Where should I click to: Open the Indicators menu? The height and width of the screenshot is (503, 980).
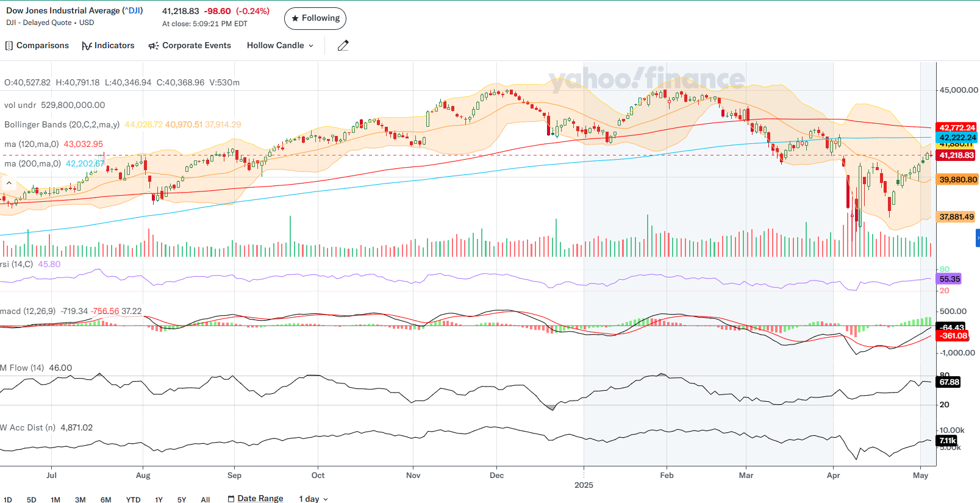click(x=108, y=46)
